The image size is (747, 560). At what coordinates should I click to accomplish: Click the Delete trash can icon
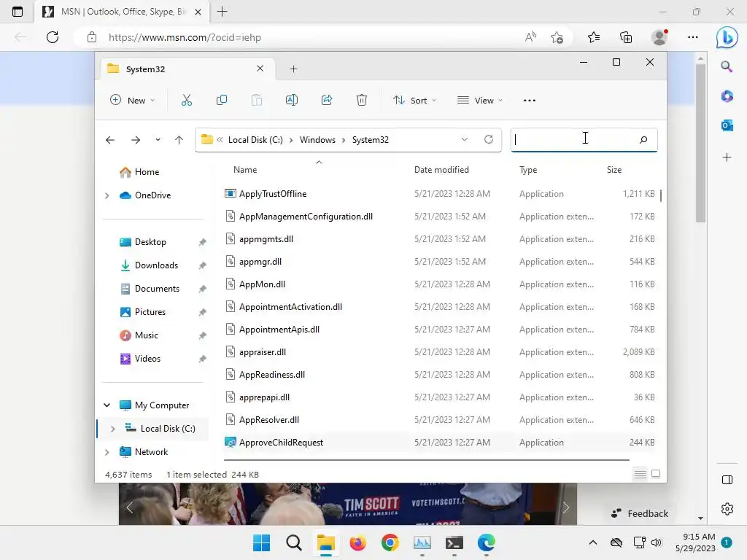pos(362,100)
